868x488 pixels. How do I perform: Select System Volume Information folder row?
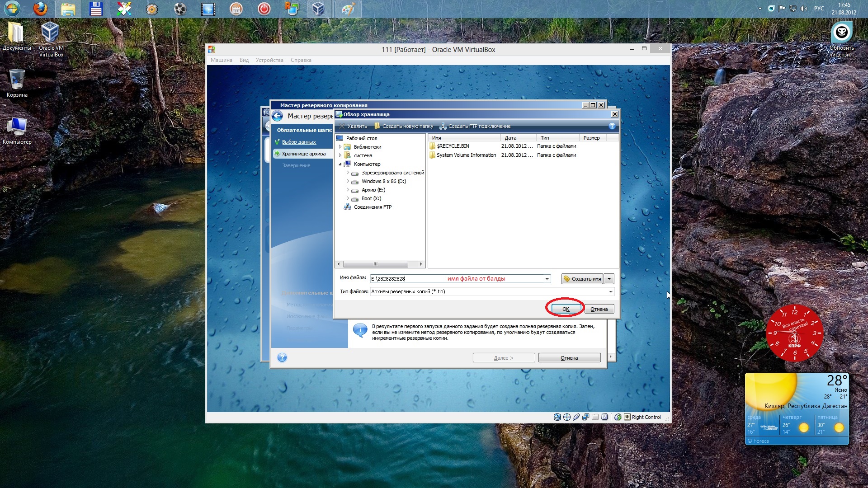coord(504,155)
